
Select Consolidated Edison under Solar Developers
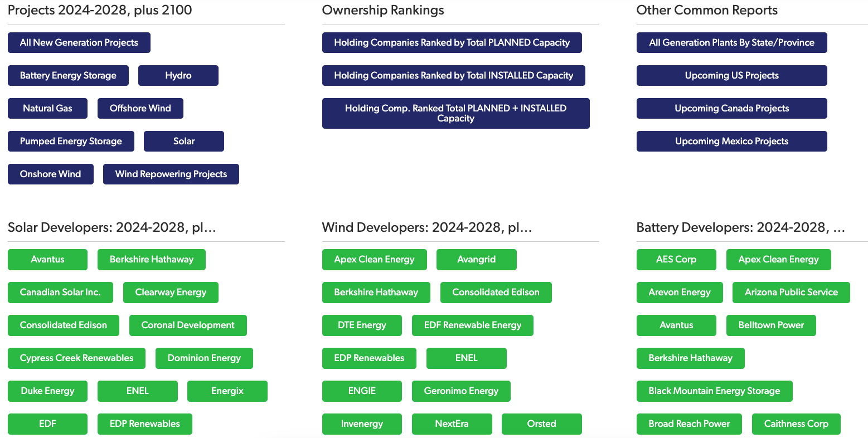[x=64, y=325]
